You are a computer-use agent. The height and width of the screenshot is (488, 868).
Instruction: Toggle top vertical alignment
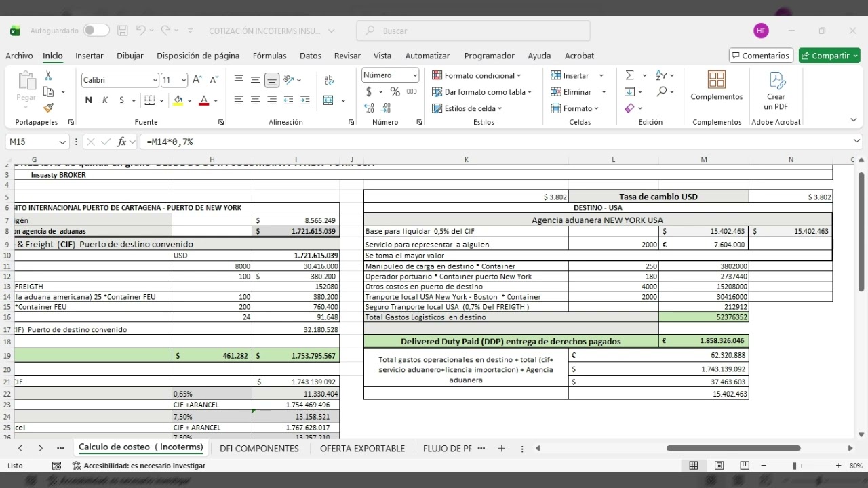click(x=239, y=80)
